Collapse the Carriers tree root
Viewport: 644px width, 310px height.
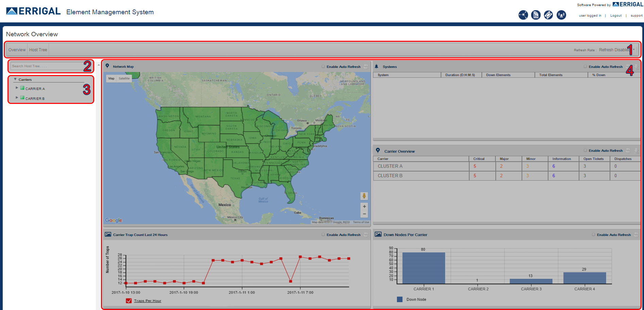(15, 79)
